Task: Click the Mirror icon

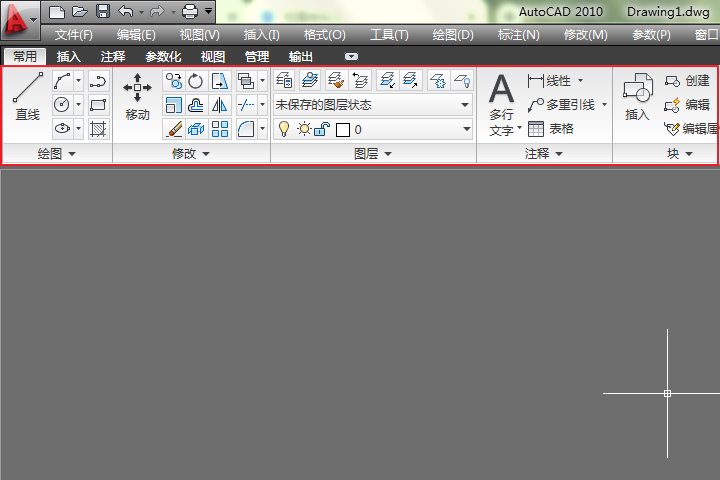Action: pos(219,105)
